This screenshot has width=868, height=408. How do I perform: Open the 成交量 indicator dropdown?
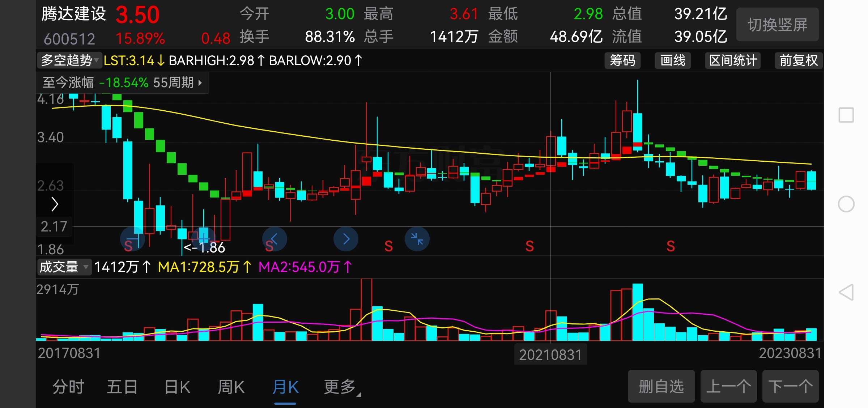pyautogui.click(x=64, y=267)
